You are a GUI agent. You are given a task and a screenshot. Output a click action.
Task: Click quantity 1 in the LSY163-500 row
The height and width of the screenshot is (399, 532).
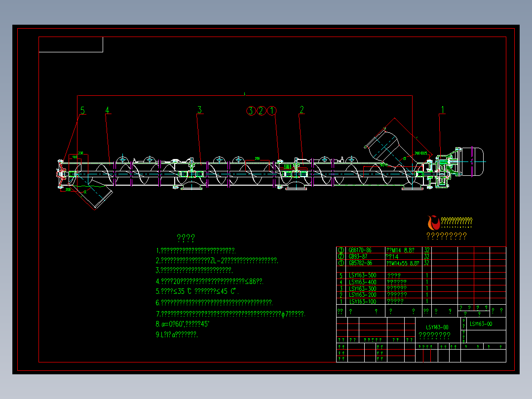pos(427,276)
